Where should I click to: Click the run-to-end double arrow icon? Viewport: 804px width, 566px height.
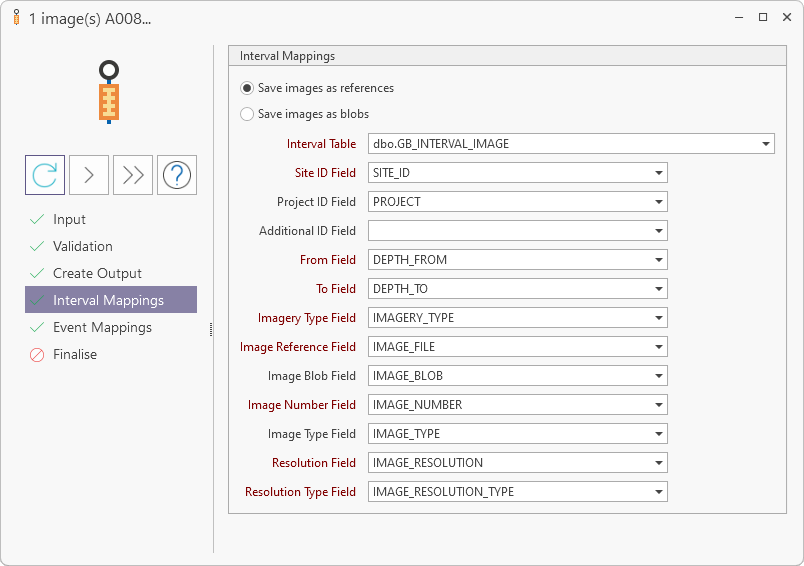point(133,175)
